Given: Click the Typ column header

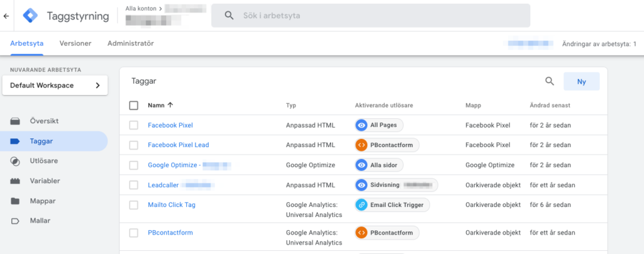Looking at the screenshot, I should (x=291, y=106).
